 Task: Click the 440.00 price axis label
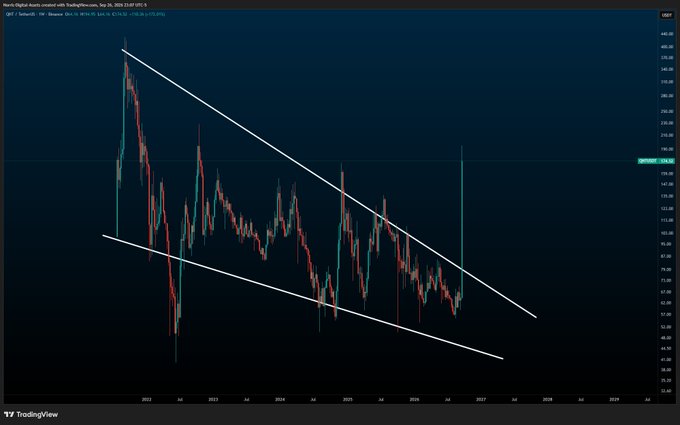coord(667,34)
